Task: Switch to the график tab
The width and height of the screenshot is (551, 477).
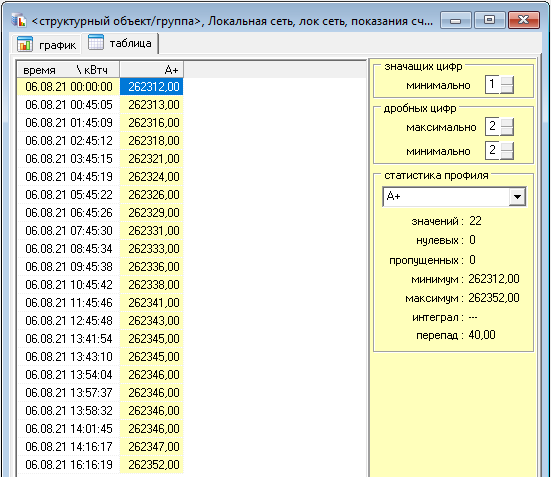Action: 47,45
